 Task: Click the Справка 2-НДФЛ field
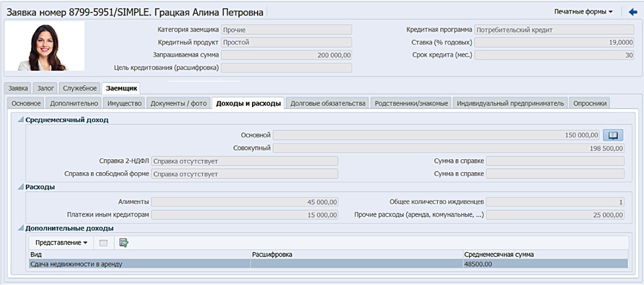click(245, 161)
